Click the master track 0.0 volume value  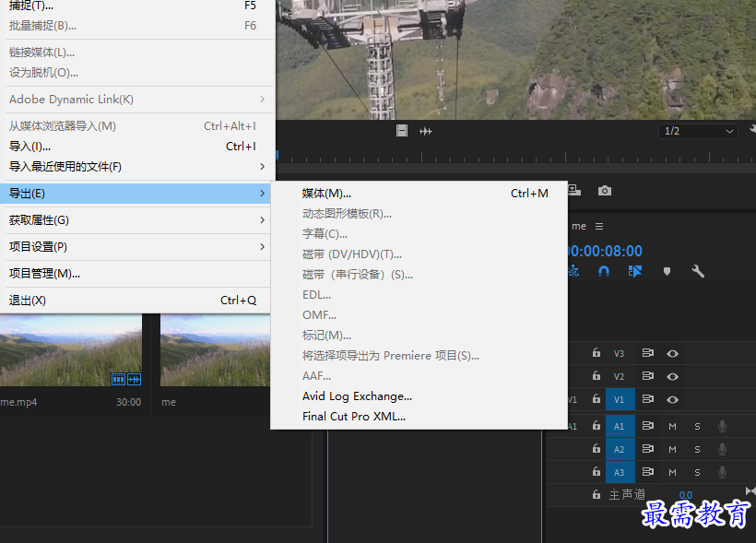686,495
